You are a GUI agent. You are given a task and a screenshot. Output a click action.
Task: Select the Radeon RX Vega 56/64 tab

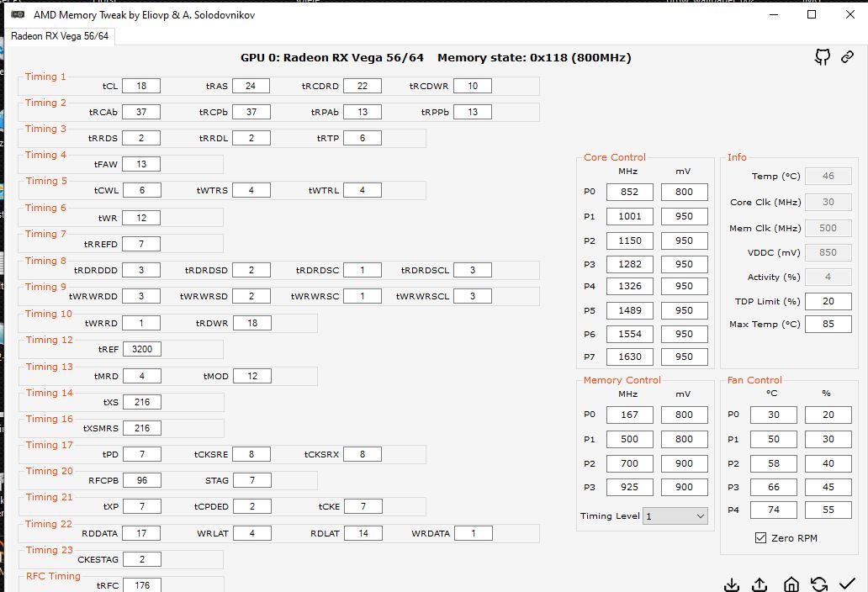click(60, 36)
